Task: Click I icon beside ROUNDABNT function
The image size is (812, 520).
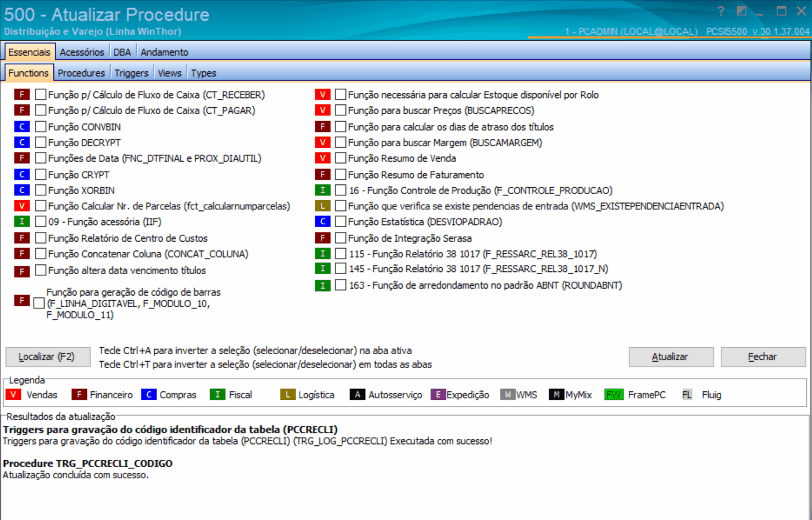Action: tap(323, 285)
